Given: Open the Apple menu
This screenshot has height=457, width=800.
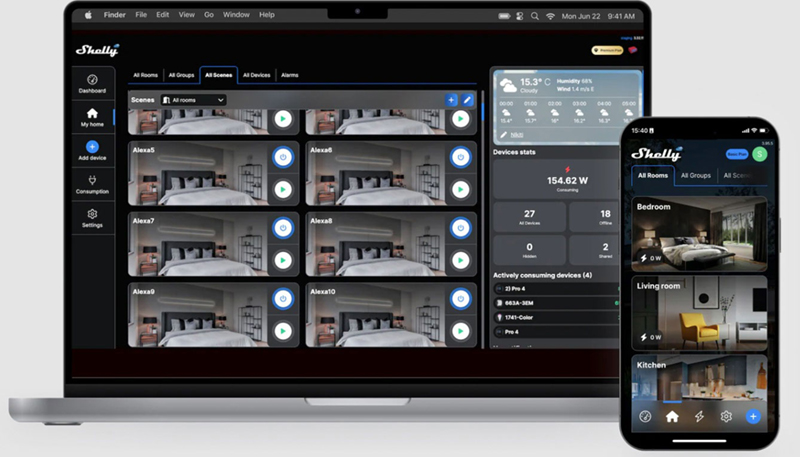Looking at the screenshot, I should point(88,15).
